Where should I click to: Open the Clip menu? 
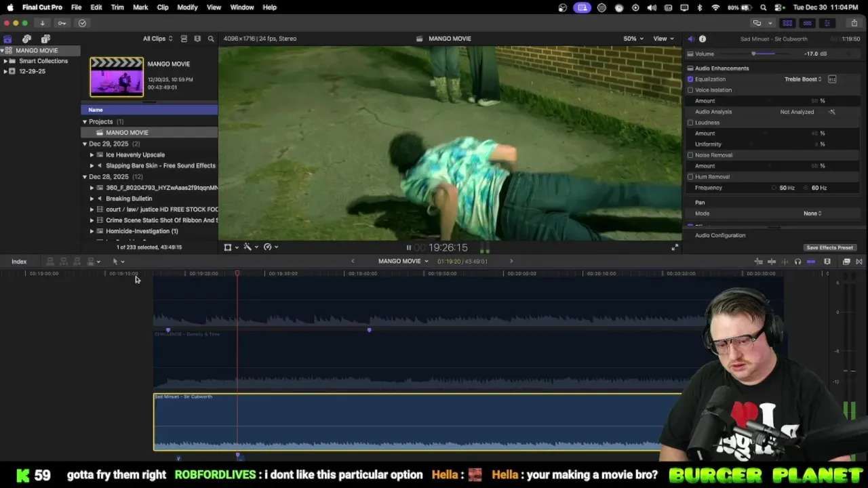click(x=163, y=7)
